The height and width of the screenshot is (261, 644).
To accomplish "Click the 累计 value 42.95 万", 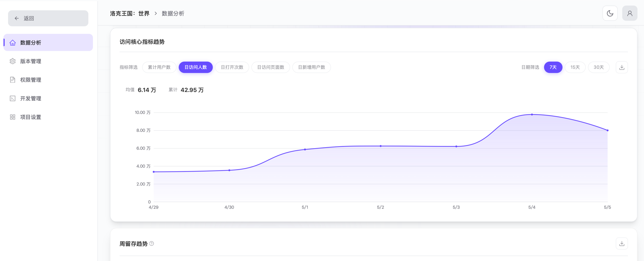I will pyautogui.click(x=192, y=90).
